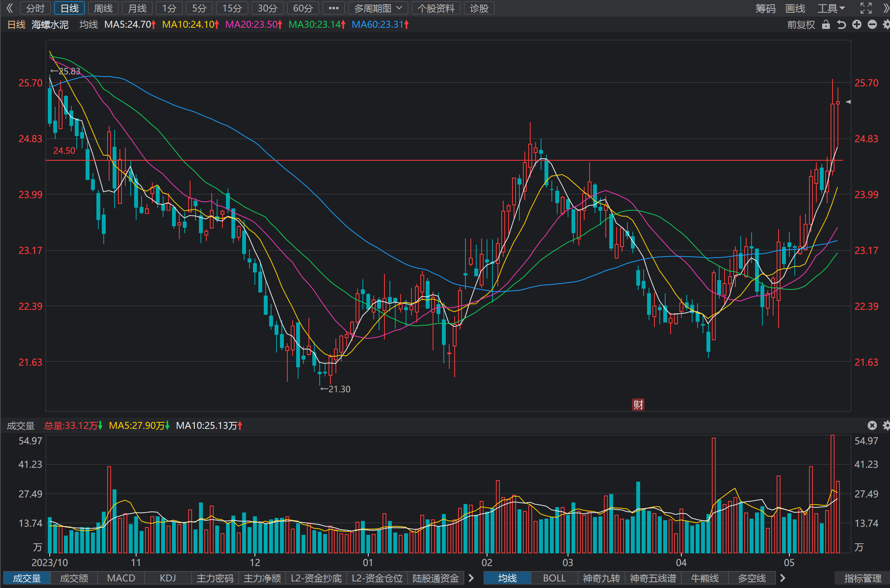Select the 主力净额 indicator tab

262,578
